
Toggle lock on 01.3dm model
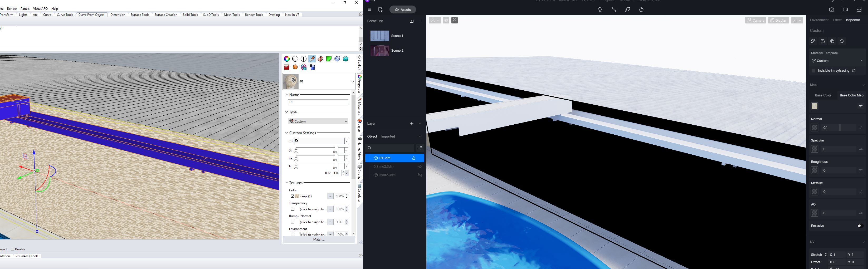click(413, 158)
